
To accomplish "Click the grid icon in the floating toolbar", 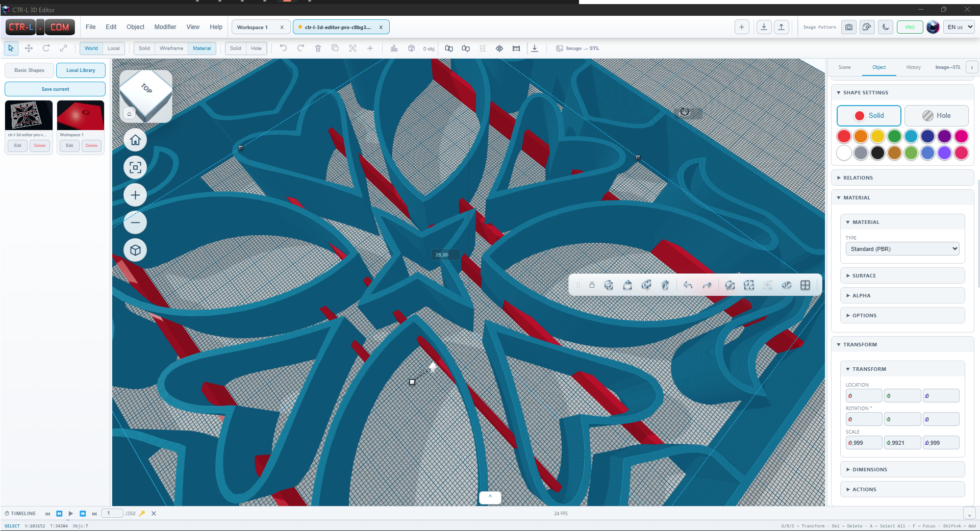I will tap(805, 285).
